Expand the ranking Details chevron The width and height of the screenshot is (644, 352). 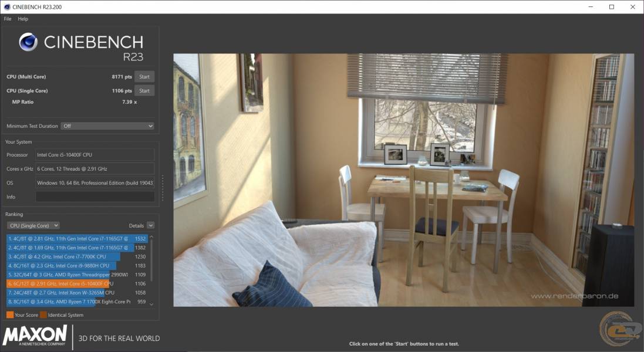pyautogui.click(x=150, y=225)
